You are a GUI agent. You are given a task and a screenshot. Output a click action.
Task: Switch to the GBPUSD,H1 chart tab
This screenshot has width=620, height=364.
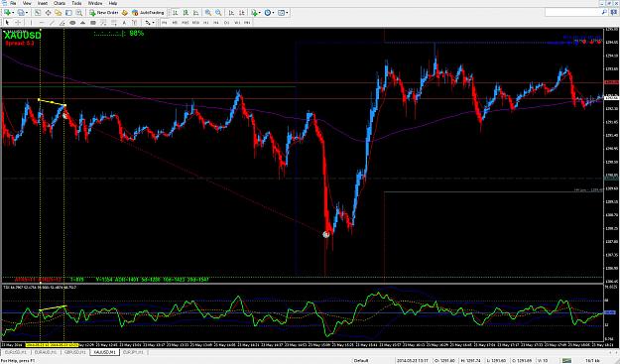tap(75, 352)
